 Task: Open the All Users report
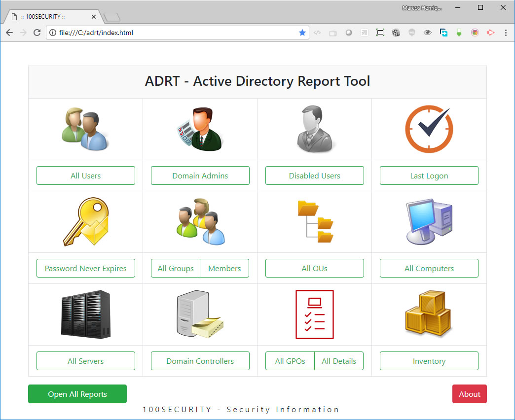point(86,175)
